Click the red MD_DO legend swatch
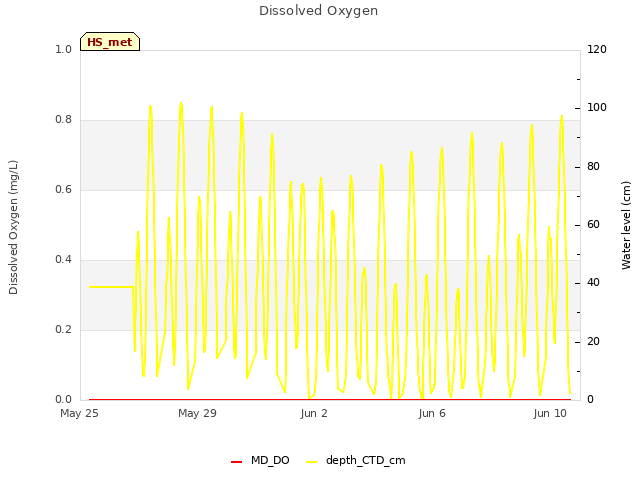Screen dimensions: 640x480 [x=236, y=462]
